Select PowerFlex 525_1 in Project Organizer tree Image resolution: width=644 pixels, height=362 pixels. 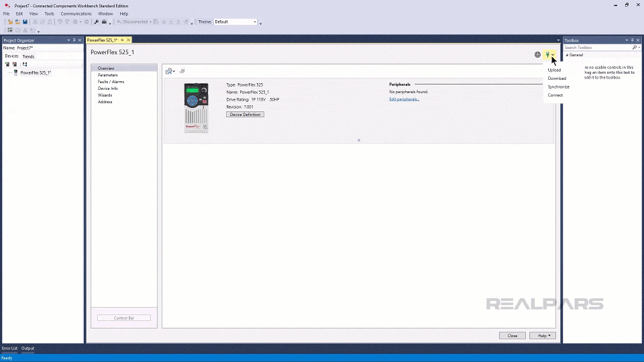pyautogui.click(x=36, y=72)
